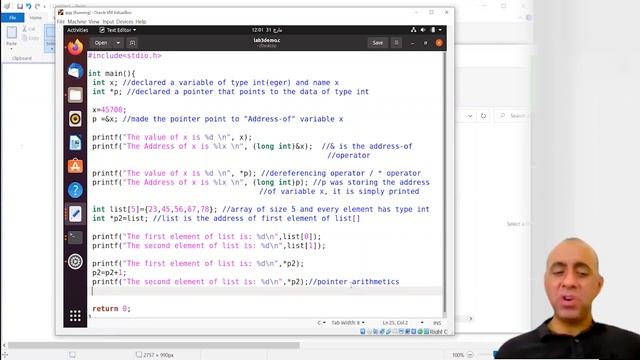
Task: Click the gedit vertical scrollbar
Action: coord(444,182)
